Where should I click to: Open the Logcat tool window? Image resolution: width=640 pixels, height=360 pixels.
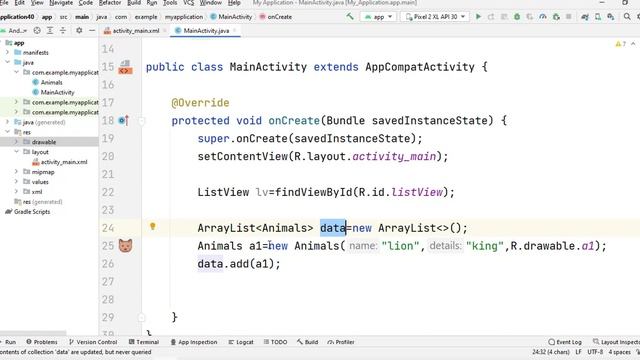click(x=241, y=342)
